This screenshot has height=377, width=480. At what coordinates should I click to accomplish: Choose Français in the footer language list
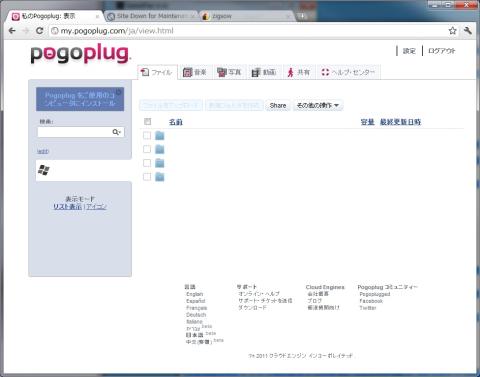tap(197, 308)
